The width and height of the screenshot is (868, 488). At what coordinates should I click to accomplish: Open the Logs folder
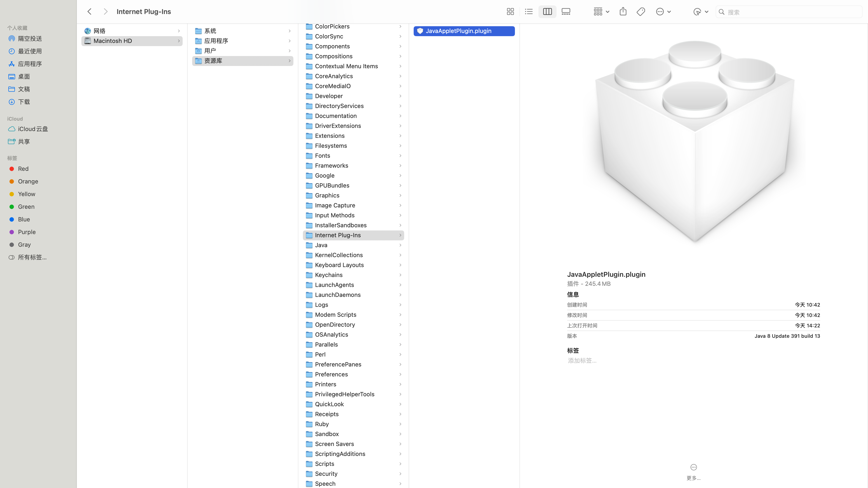[354, 305]
